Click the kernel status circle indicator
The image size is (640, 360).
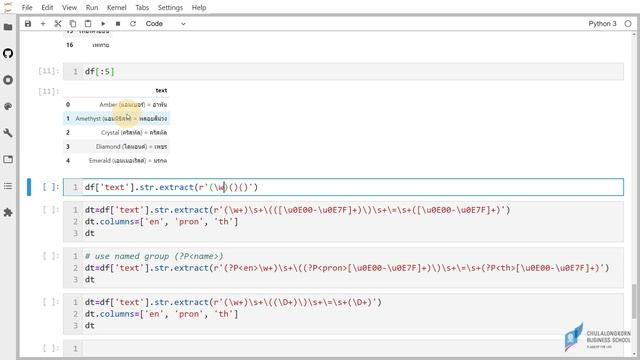point(628,24)
